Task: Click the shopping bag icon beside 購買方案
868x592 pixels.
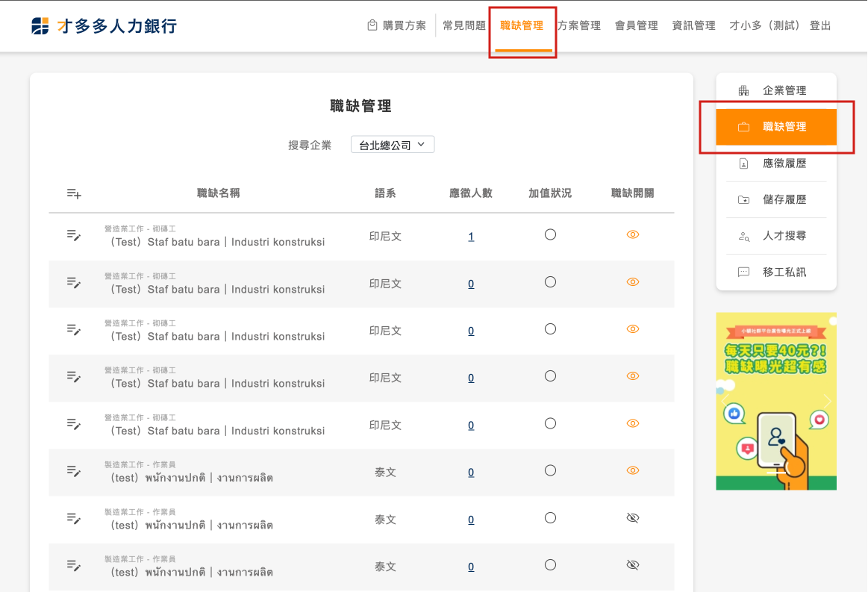Action: 372,25
